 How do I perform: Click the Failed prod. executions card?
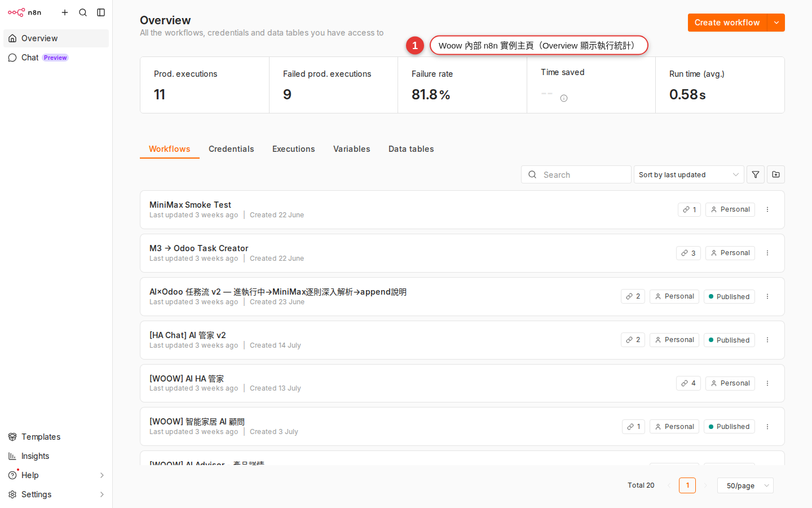click(333, 85)
